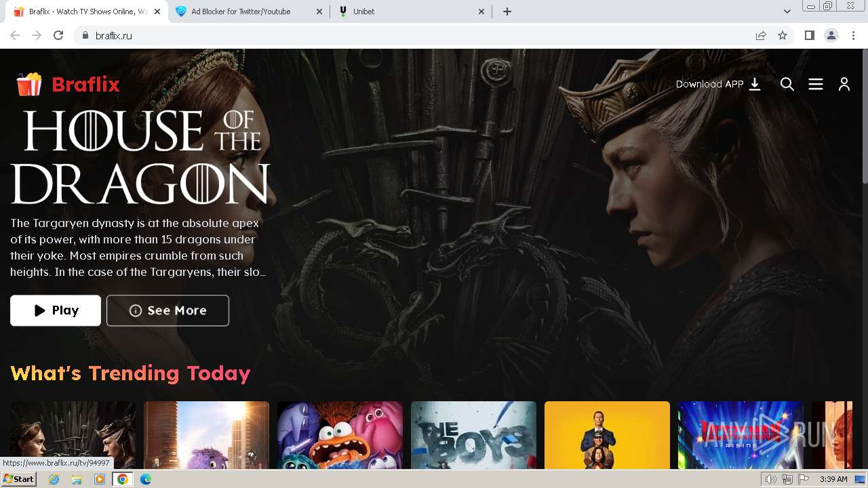Share this page via share icon
The width and height of the screenshot is (868, 488).
click(761, 35)
